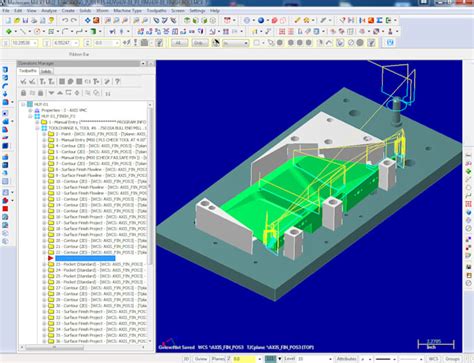Expand operation 23 - Pocket (Standard)
Screen dimensions: 474x363
click(44, 264)
